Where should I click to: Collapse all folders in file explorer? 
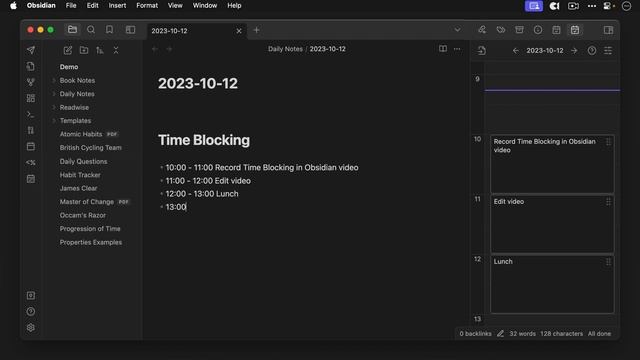pos(116,50)
